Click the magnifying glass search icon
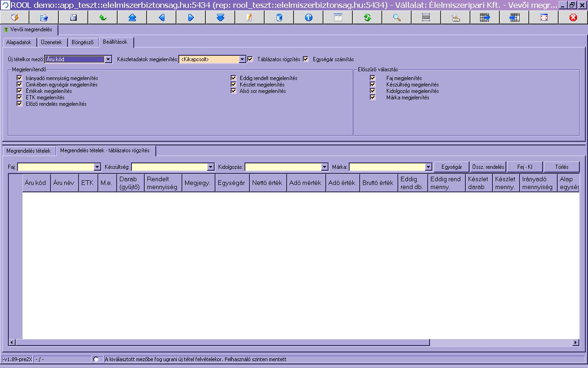Image resolution: width=588 pixels, height=368 pixels. [x=396, y=17]
